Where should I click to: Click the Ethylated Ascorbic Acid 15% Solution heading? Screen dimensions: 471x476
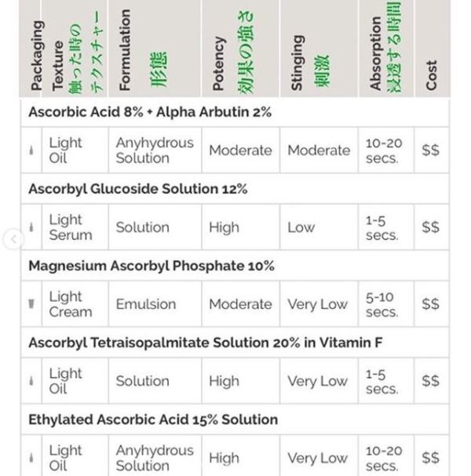(x=152, y=420)
